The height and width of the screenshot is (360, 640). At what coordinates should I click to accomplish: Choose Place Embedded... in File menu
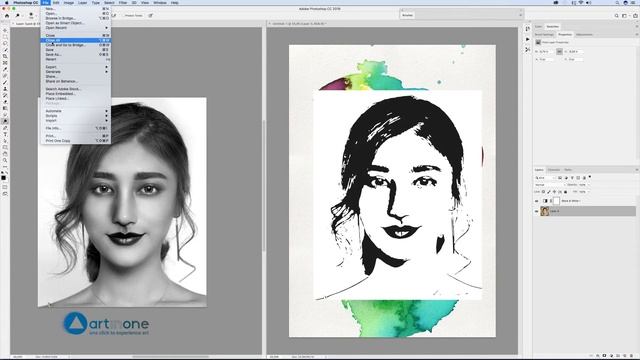click(76, 94)
